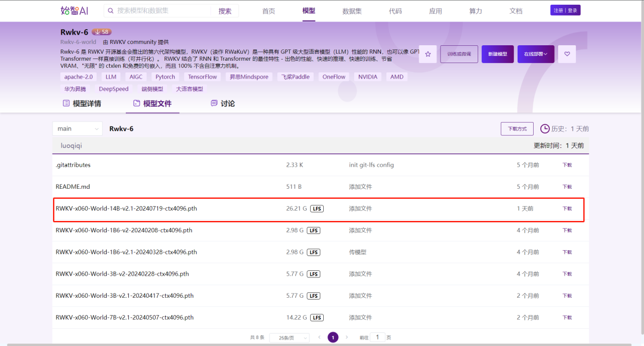The image size is (644, 346).
Task: Open the 代码 nav item
Action: coord(395,11)
